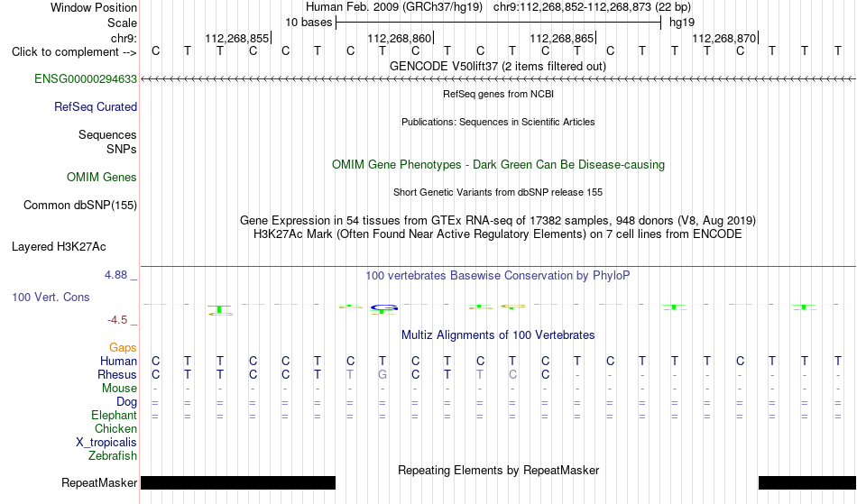
Task: Click '100 vertebrates Basewise Conservation by PhyloP' title
Action: (x=498, y=276)
